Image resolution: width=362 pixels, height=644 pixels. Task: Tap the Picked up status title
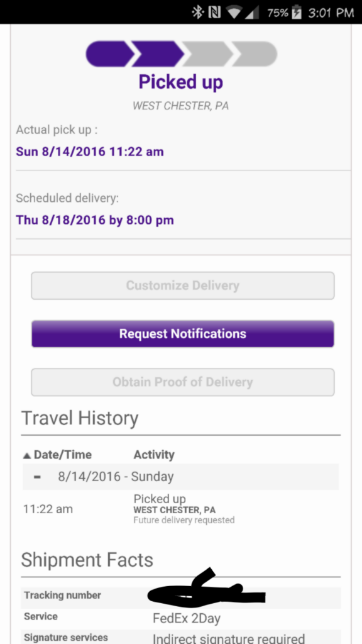point(180,82)
